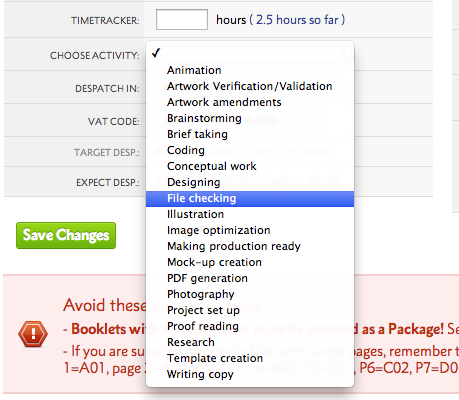This screenshot has width=459, height=400.
Task: Select the blank checkmarked option
Action: [x=250, y=54]
